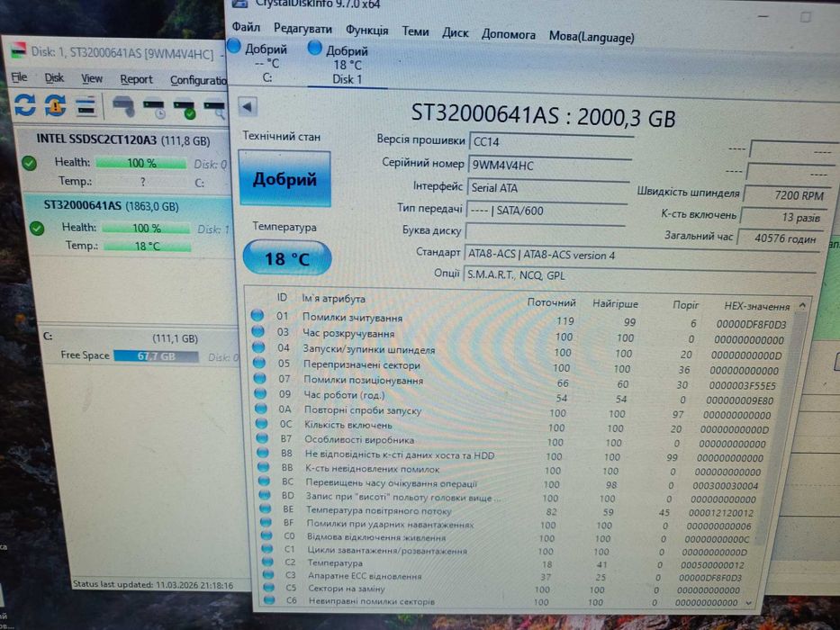Click the Поточний column header
This screenshot has height=630, width=840.
point(551,302)
